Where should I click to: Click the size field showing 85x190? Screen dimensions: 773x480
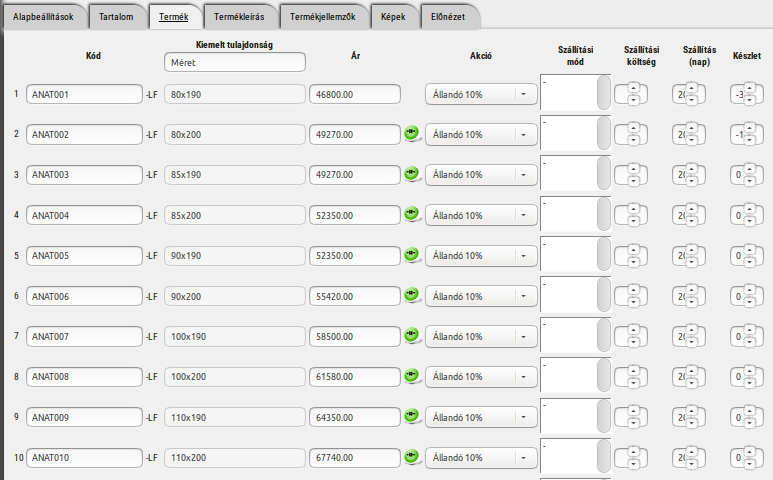[235, 175]
